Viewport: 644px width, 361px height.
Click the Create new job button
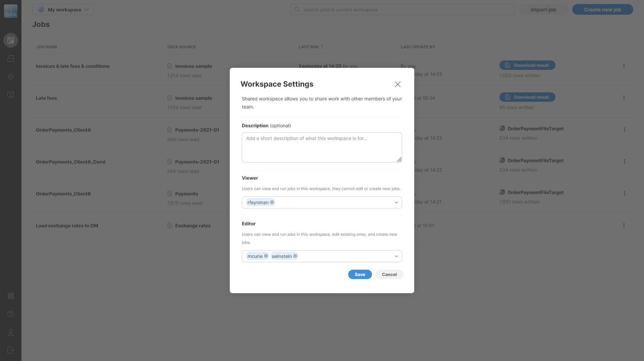(602, 9)
